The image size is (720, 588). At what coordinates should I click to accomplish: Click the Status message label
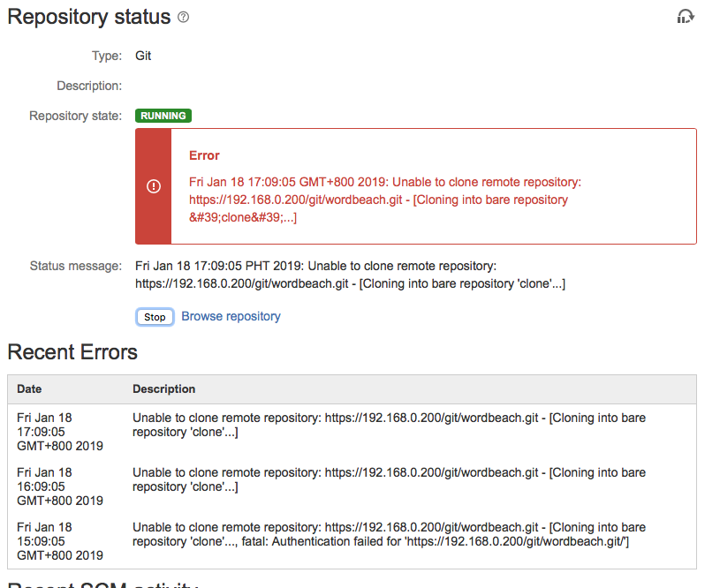pos(76,266)
